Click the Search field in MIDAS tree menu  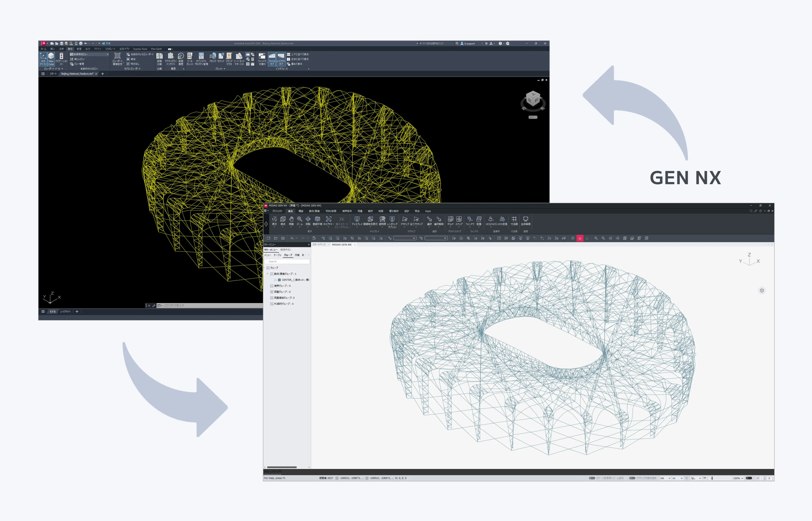[287, 262]
